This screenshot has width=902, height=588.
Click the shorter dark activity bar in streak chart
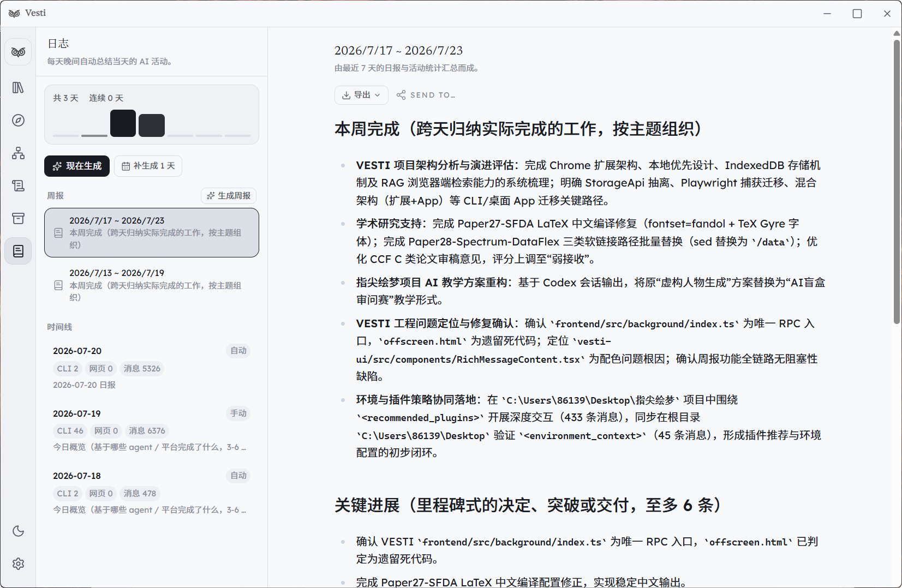tap(152, 125)
